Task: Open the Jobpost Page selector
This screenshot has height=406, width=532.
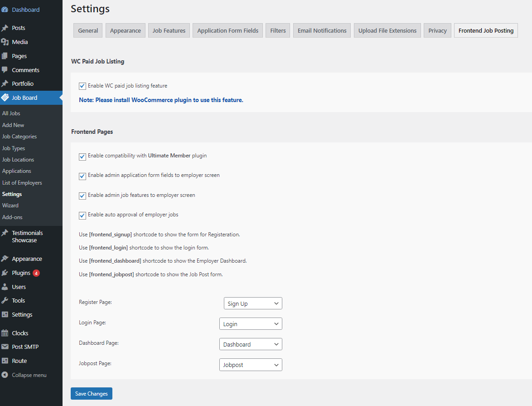Action: click(250, 365)
